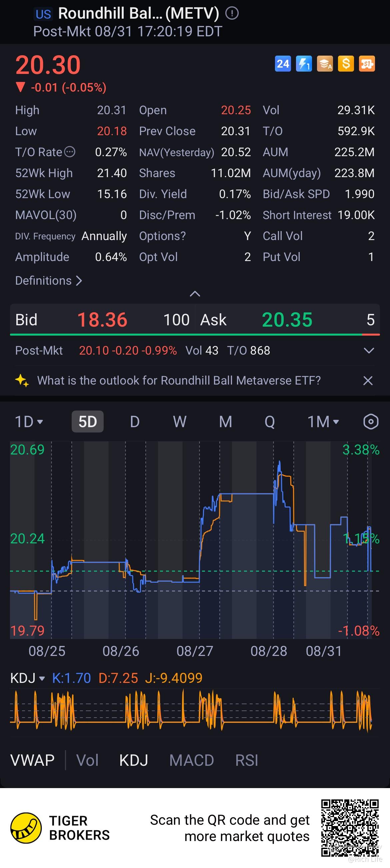Expand the Post-Mkt details chevron
This screenshot has width=390, height=868.
point(369,351)
